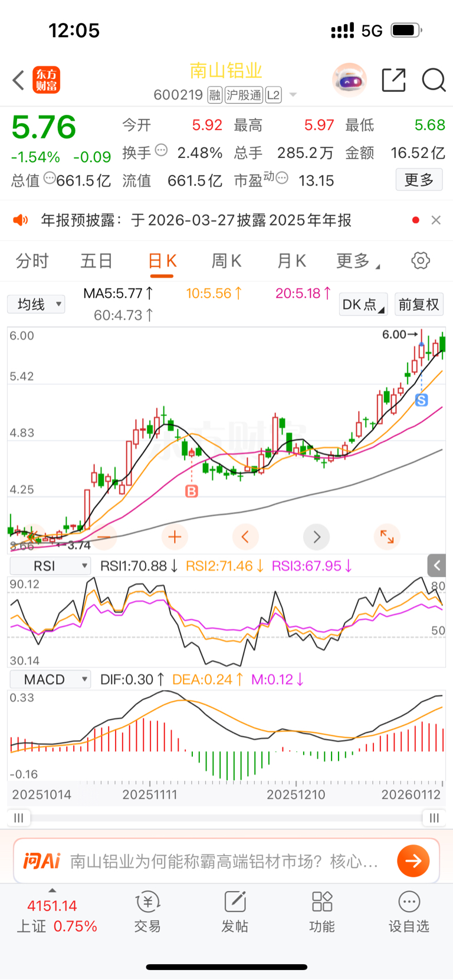Screen dimensions: 453x980
Task: Tap the S sell signal marker
Action: [421, 400]
